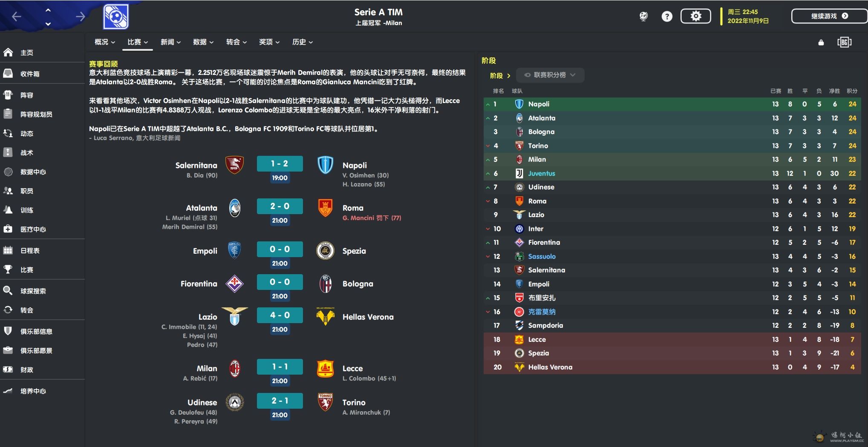Click the 球探搜索 scouting search icon
The image size is (868, 447).
pos(8,291)
